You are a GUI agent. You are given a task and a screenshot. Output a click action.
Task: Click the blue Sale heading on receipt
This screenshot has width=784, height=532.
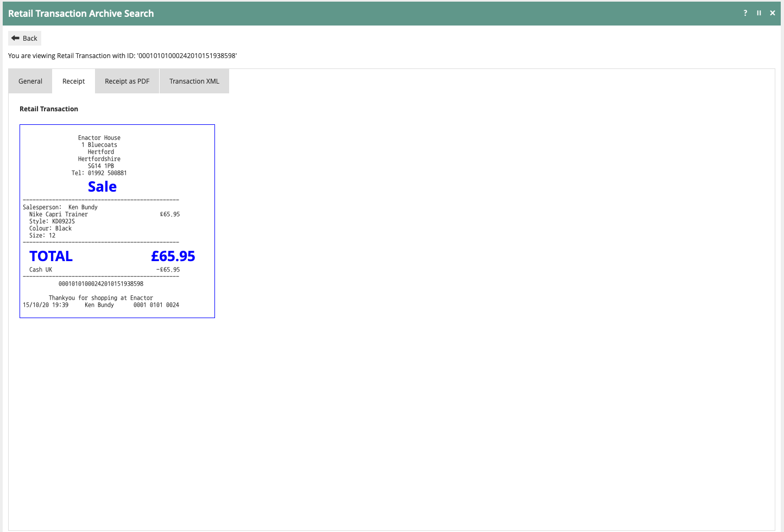click(102, 187)
